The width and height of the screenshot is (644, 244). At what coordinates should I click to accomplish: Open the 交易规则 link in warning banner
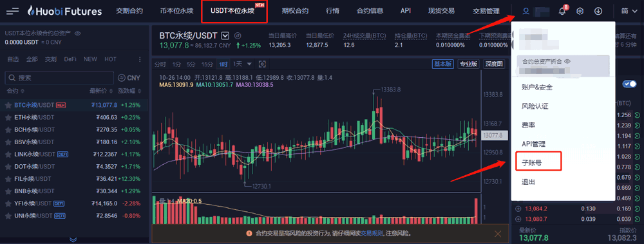coord(372,233)
